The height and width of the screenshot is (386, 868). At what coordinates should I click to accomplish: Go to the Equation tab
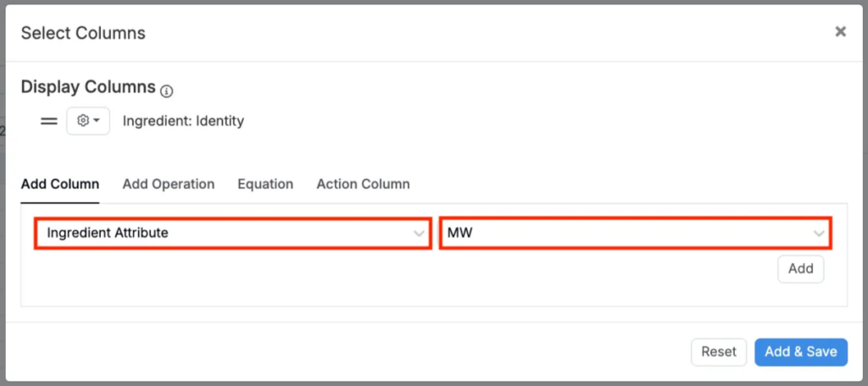click(265, 184)
